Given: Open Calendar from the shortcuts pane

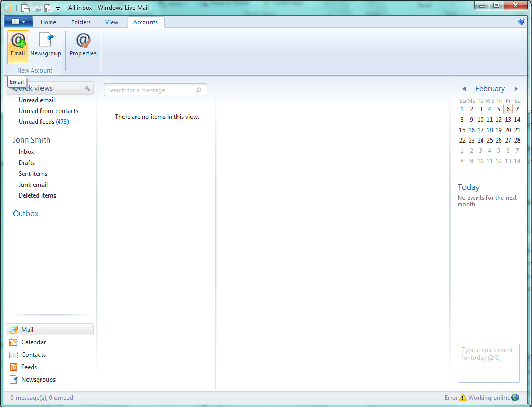Looking at the screenshot, I should [x=33, y=342].
